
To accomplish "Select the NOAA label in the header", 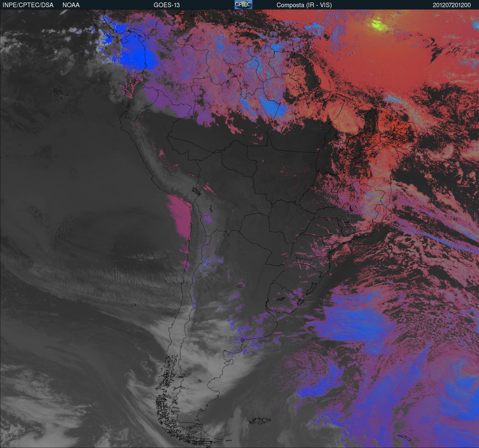I will click(x=71, y=5).
